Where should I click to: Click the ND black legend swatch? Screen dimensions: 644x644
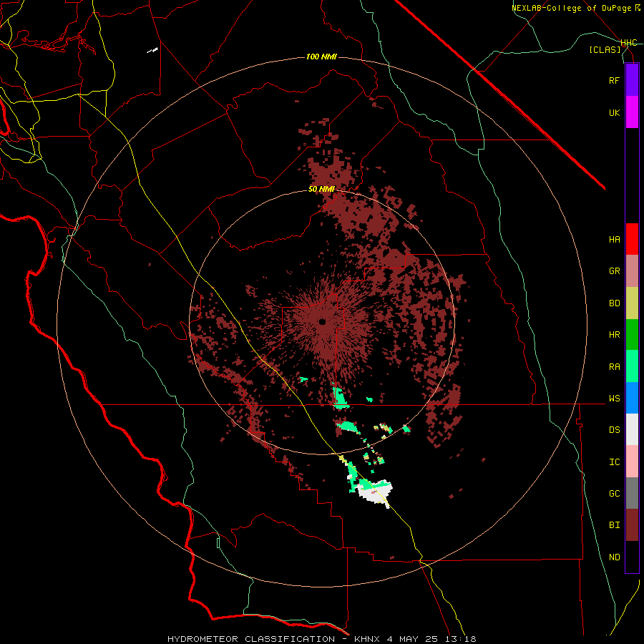pos(632,557)
